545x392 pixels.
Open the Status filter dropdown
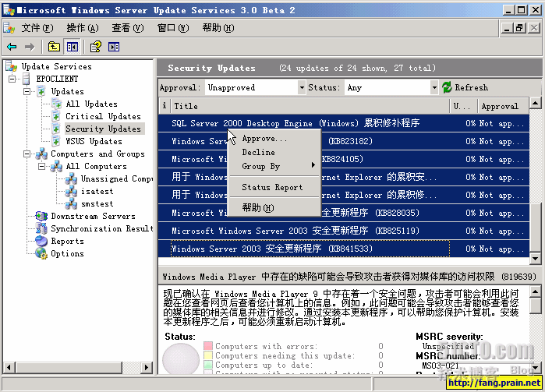(434, 87)
